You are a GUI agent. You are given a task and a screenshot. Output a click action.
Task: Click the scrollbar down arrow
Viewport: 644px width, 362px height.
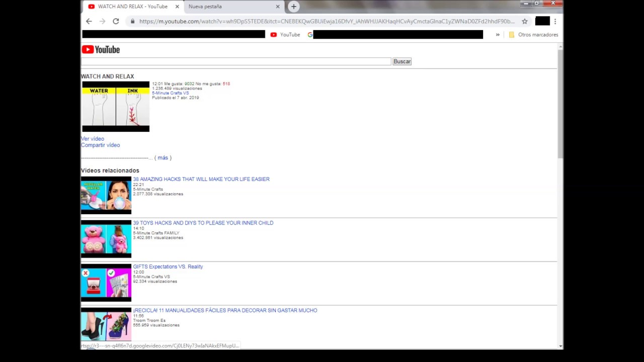coord(560,346)
